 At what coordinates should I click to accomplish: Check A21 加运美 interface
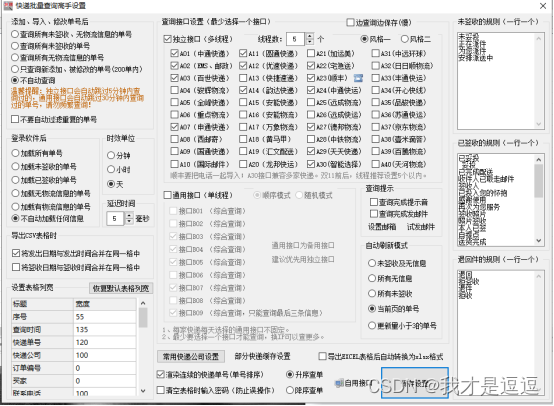tap(311, 53)
